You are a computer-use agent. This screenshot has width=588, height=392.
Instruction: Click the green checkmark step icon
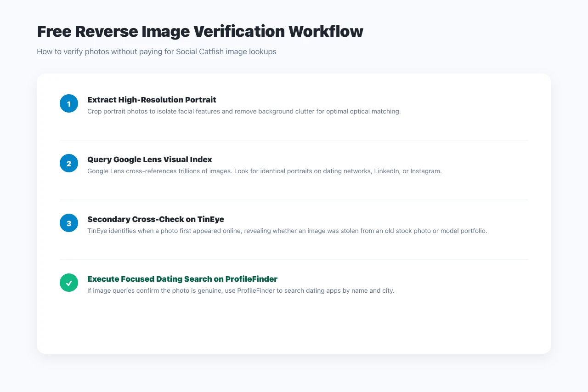(69, 283)
